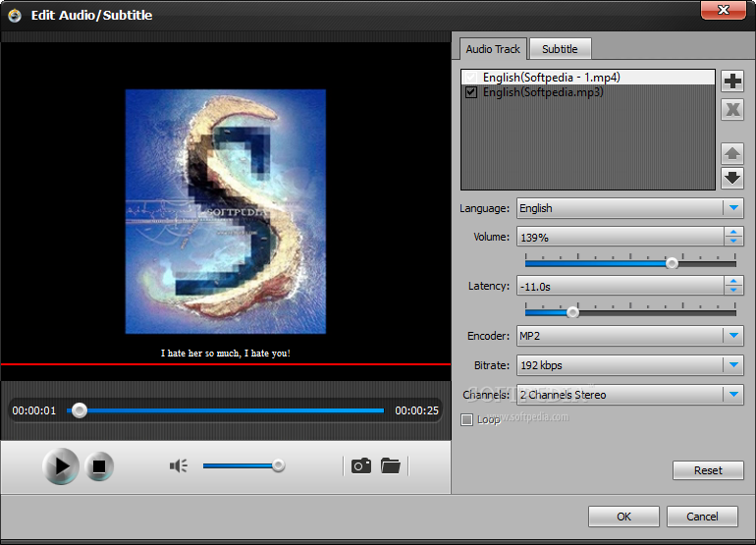Mute the preview speaker icon
Viewport: 756px width, 545px height.
[x=179, y=465]
